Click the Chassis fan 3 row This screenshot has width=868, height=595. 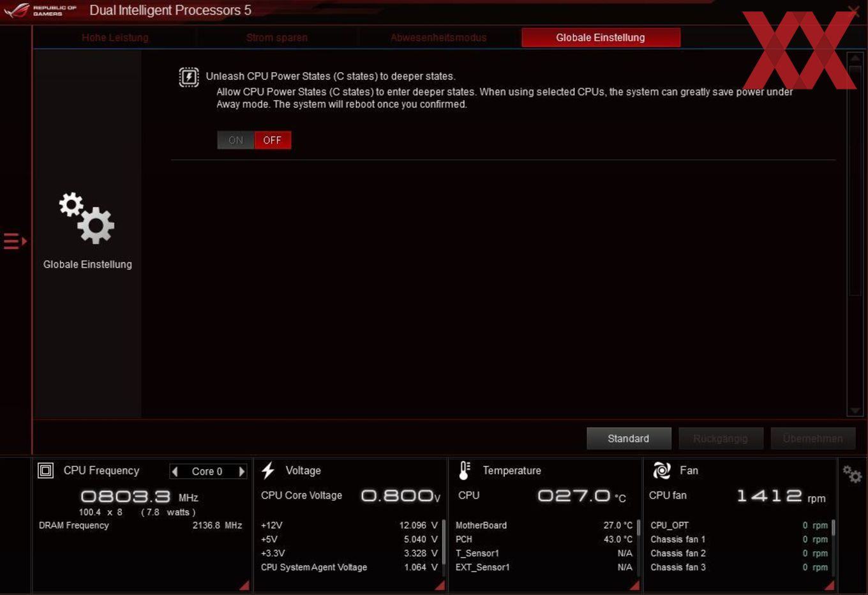[739, 568]
